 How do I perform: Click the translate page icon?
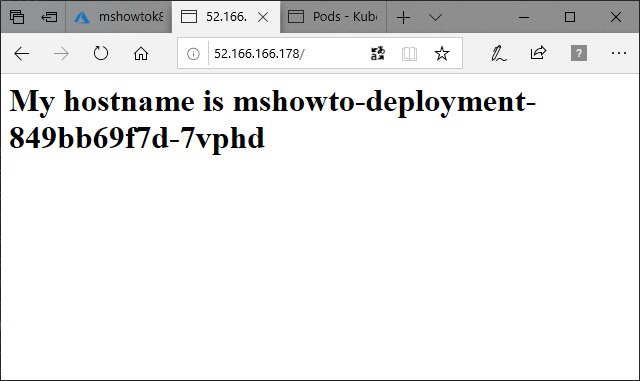tap(378, 53)
